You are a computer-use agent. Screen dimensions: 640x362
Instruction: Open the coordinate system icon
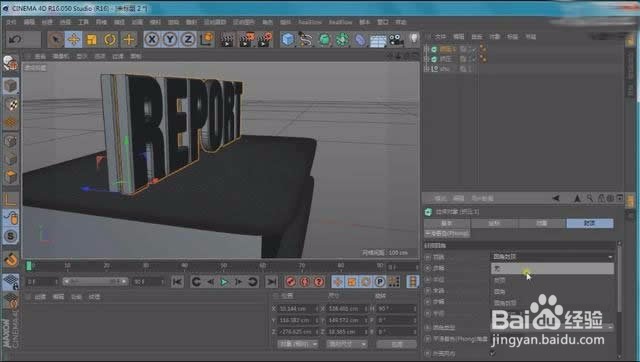pyautogui.click(x=207, y=39)
